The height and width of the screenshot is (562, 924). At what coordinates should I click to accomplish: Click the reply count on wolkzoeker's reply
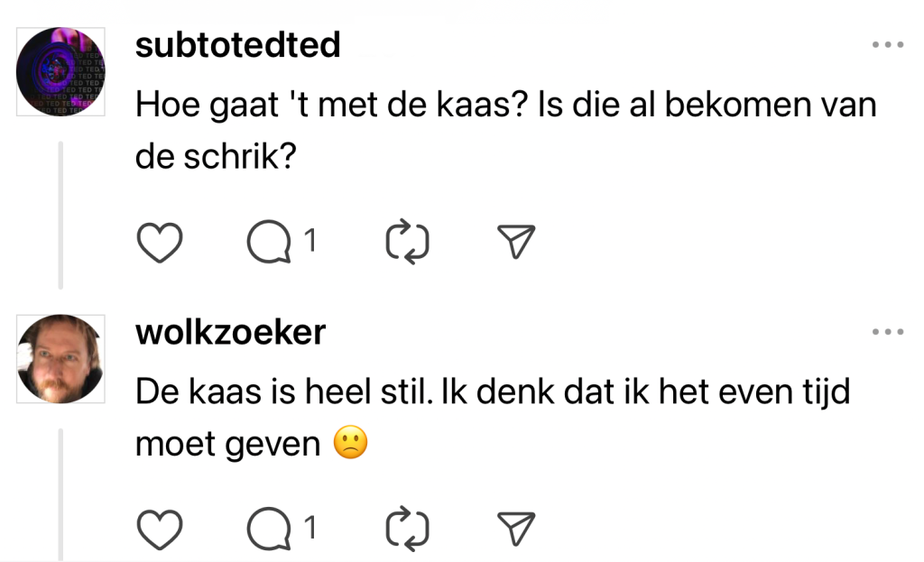[x=310, y=528]
